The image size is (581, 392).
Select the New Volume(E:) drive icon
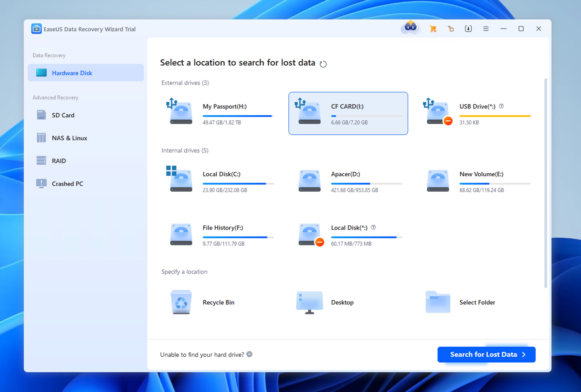pos(438,181)
